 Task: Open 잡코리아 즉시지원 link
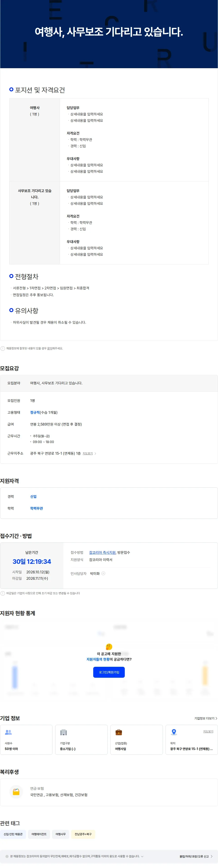pos(102,553)
